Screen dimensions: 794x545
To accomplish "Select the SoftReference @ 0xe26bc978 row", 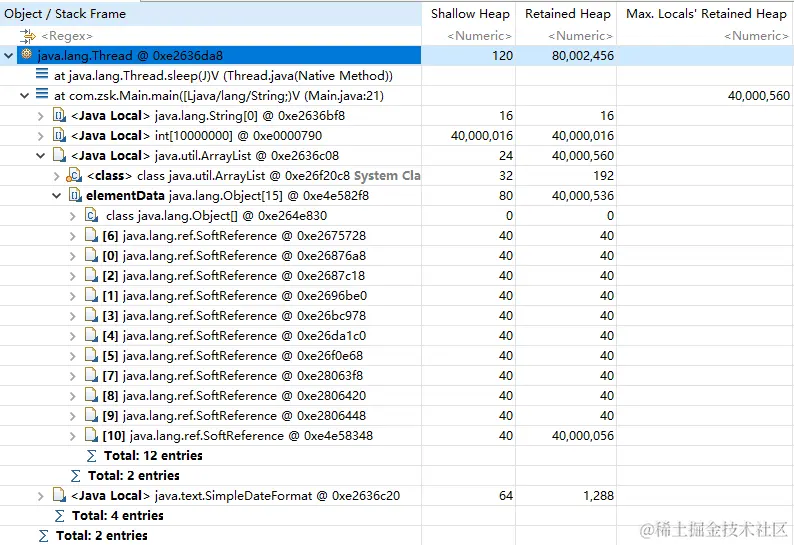I will 234,316.
